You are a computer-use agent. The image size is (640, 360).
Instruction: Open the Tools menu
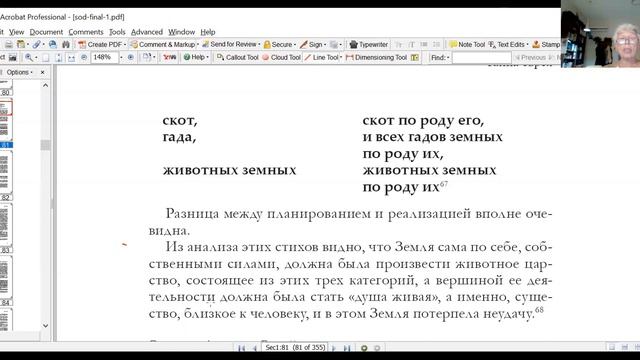tap(117, 32)
